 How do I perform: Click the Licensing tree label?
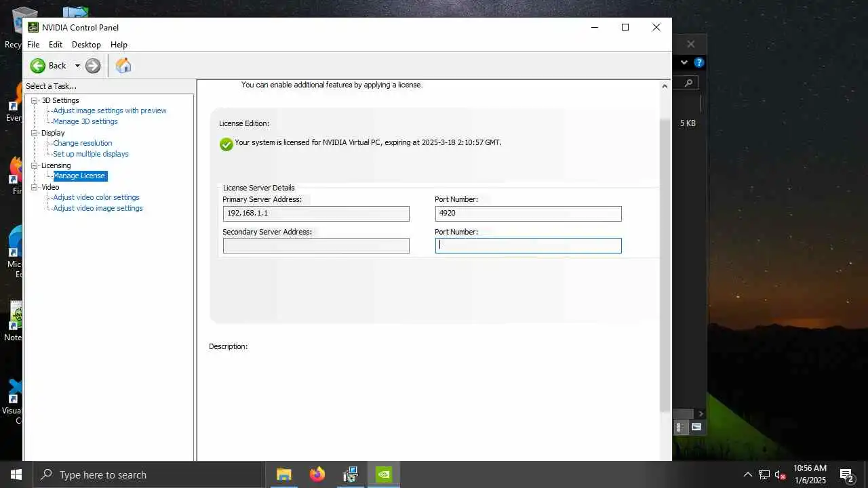tap(56, 165)
